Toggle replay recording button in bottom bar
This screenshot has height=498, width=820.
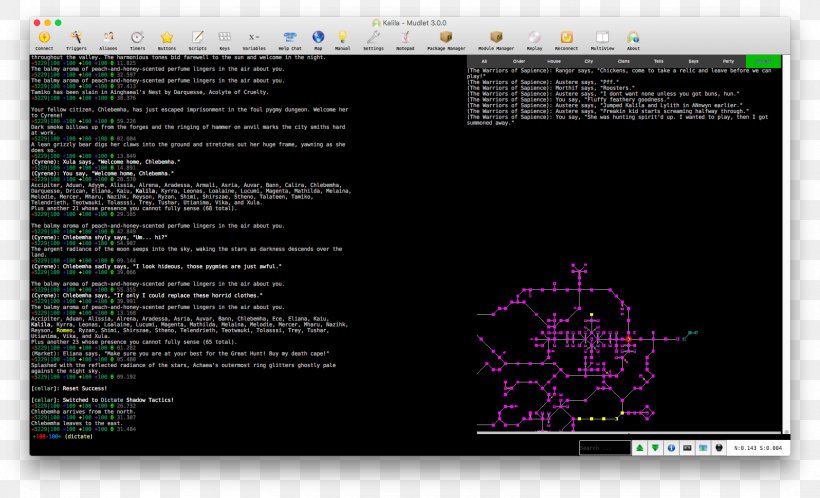tap(687, 448)
